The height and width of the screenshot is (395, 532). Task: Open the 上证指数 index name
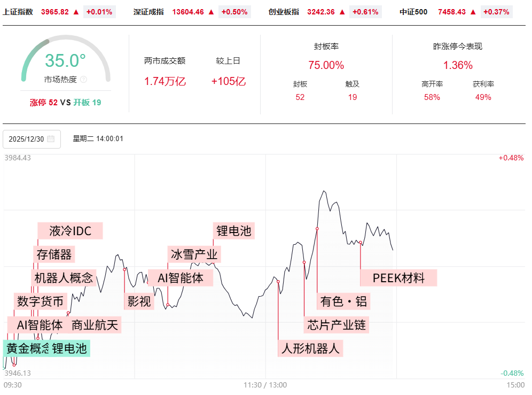click(x=18, y=12)
